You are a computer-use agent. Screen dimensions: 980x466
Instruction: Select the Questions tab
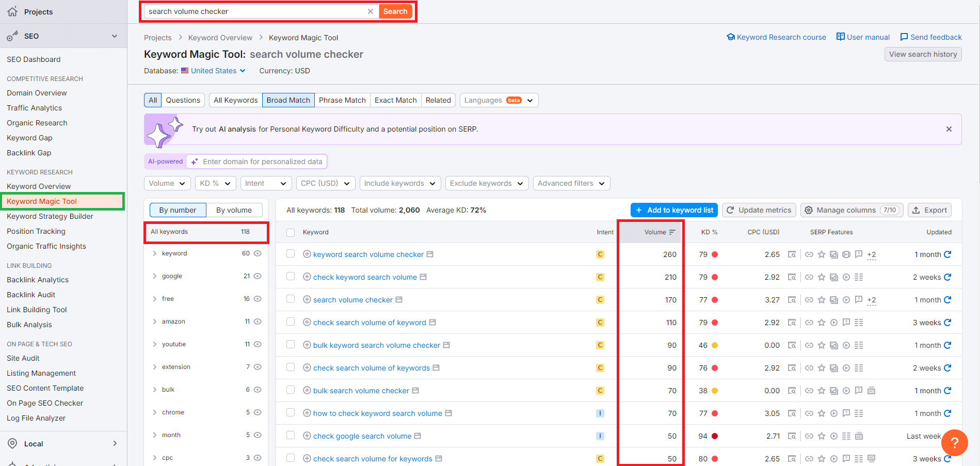[x=183, y=100]
